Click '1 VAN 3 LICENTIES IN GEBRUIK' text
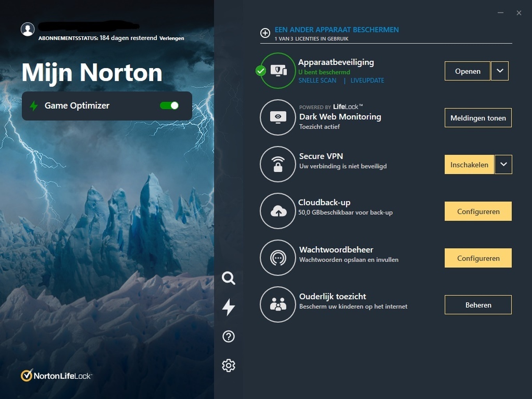532x399 pixels. click(x=311, y=39)
